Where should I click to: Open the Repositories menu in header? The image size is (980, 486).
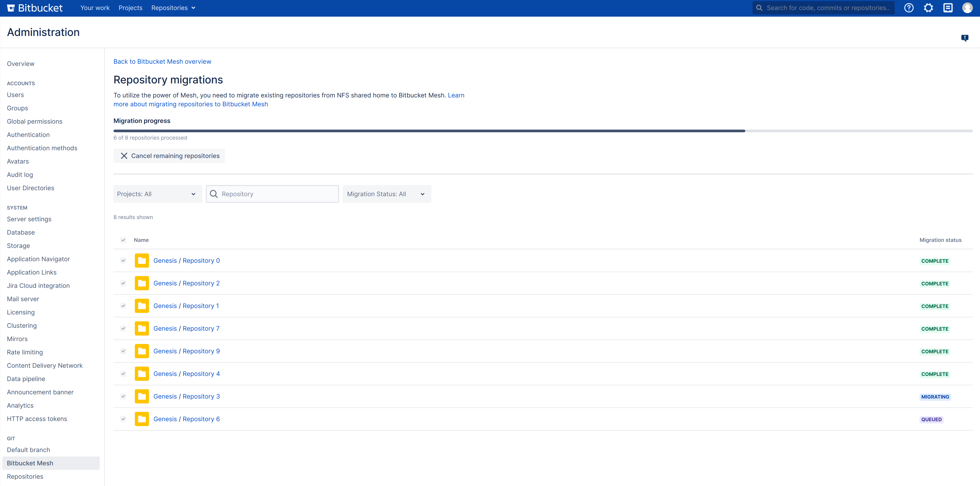pos(173,8)
